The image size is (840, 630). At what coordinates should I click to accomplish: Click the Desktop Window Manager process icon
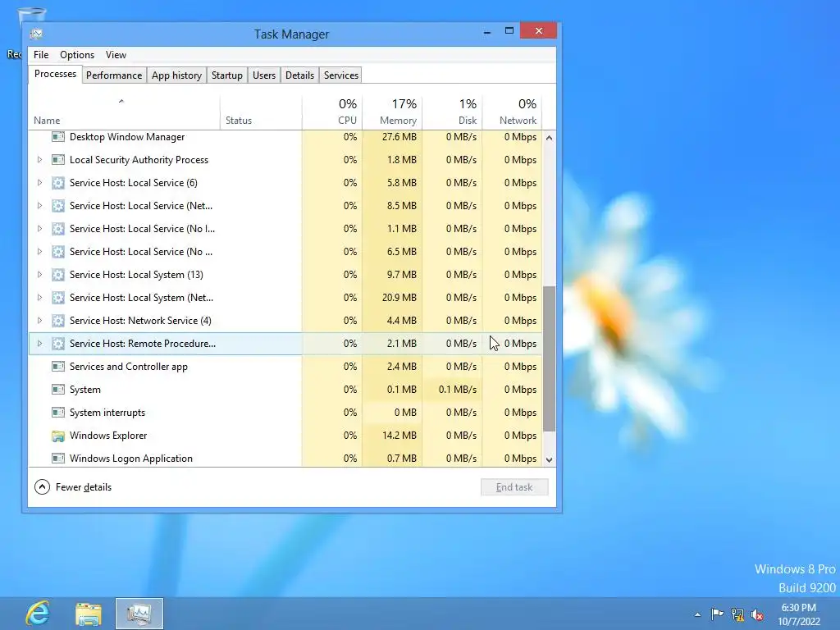click(58, 137)
